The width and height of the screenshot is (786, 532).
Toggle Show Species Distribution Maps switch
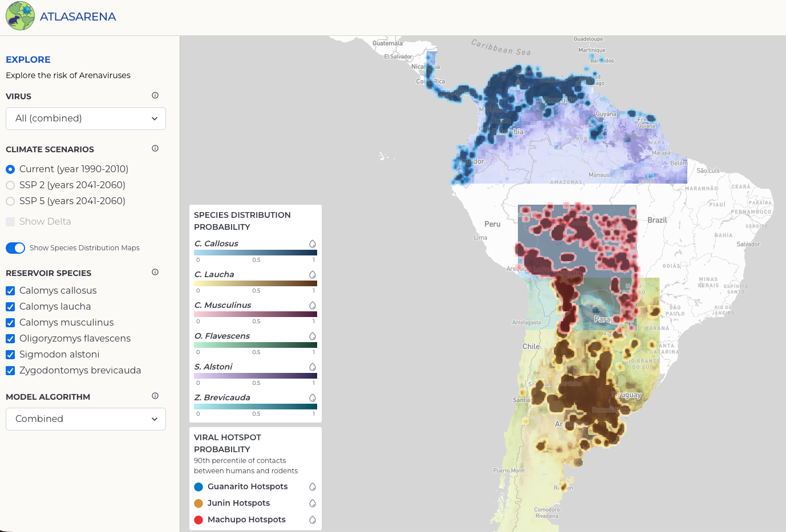click(x=15, y=248)
